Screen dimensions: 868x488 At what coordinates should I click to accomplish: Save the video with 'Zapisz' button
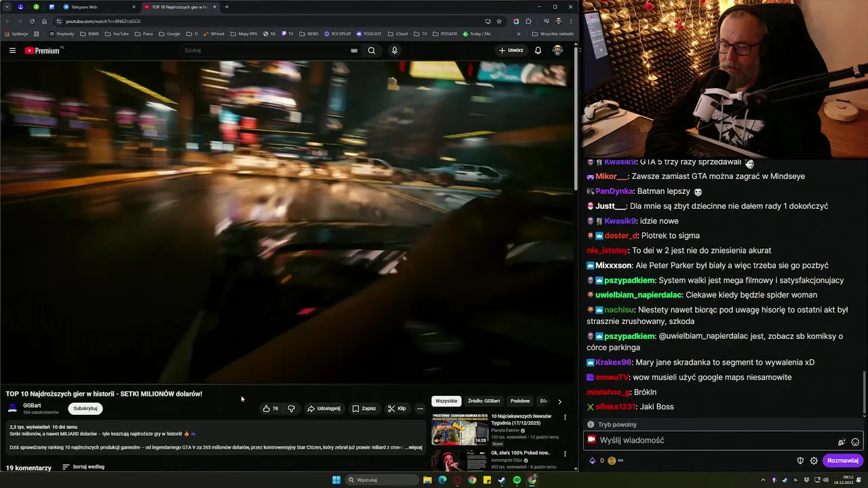364,409
